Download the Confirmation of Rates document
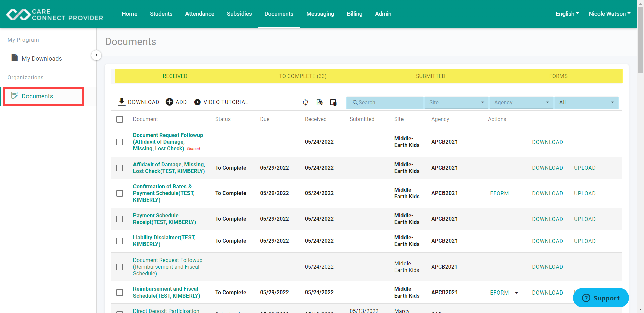 547,193
